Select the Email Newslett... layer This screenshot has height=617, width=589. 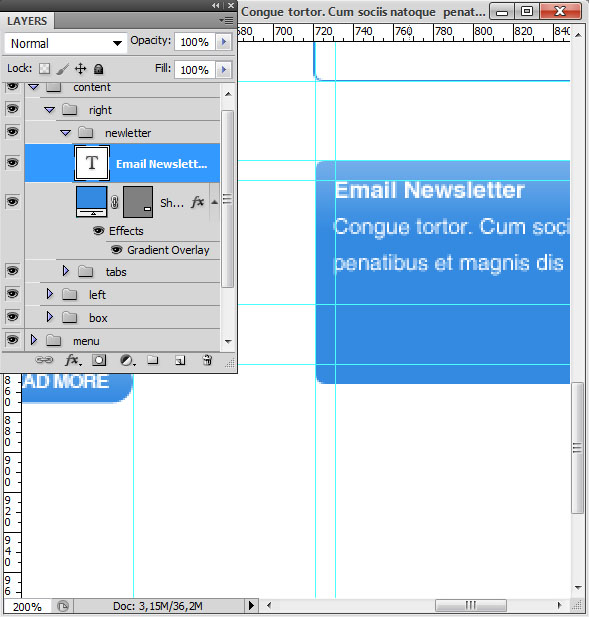tap(122, 163)
